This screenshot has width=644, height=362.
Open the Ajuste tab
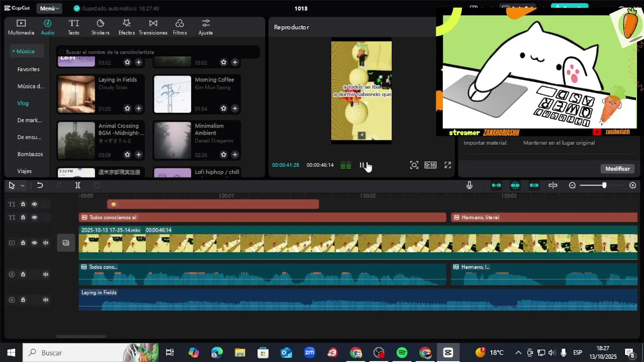206,27
